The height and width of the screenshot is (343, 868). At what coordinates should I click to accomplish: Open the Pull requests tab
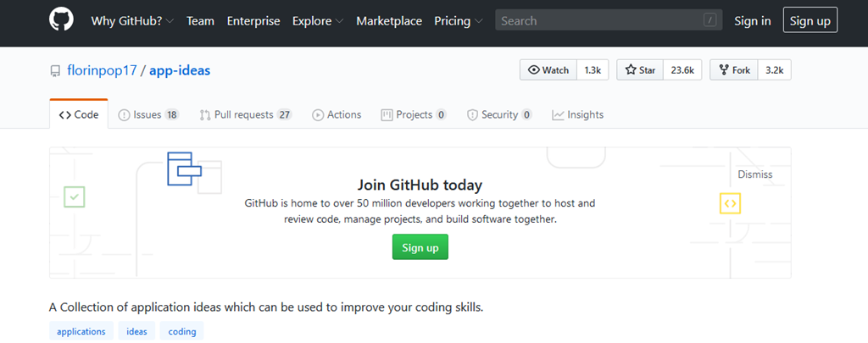tap(246, 115)
